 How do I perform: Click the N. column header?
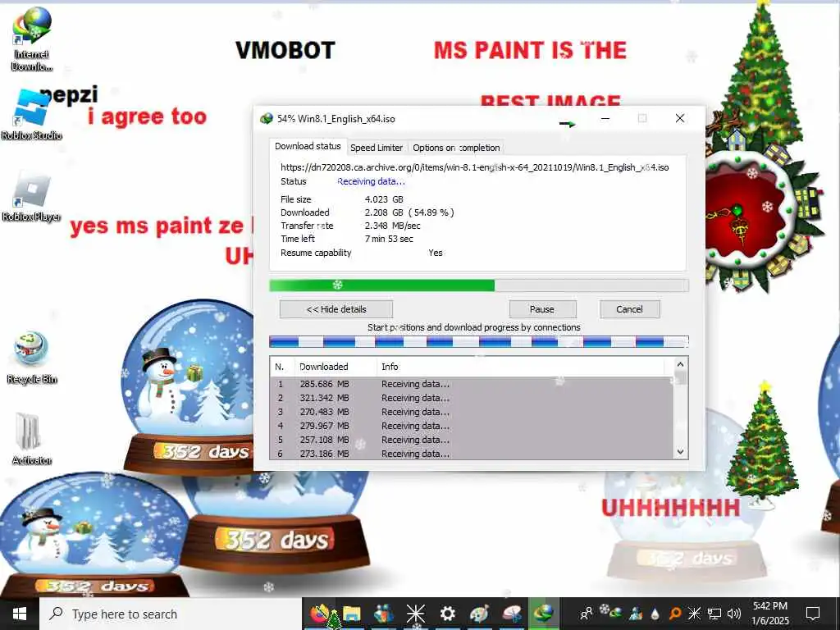(282, 367)
